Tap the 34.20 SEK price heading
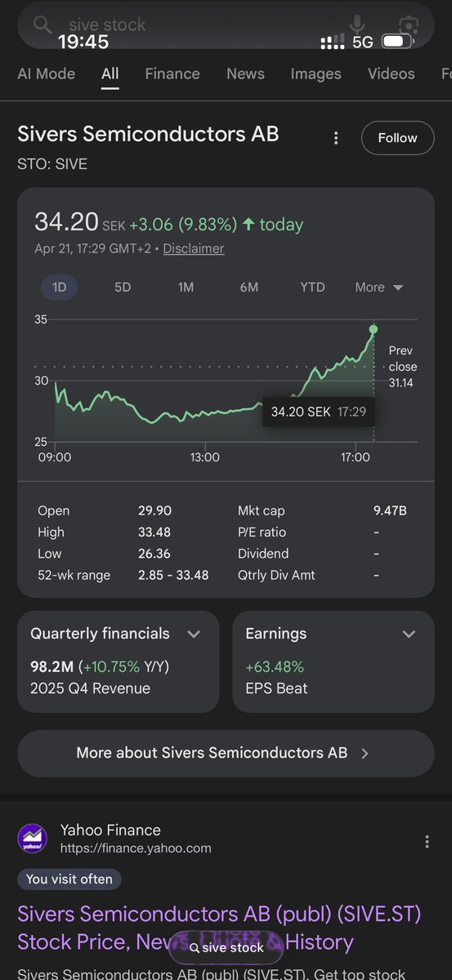The image size is (452, 980). tap(80, 222)
